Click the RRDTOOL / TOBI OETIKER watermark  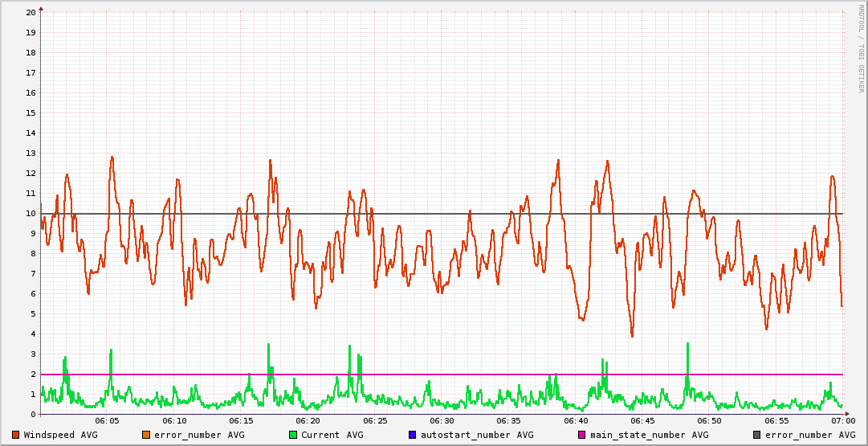coord(861,48)
